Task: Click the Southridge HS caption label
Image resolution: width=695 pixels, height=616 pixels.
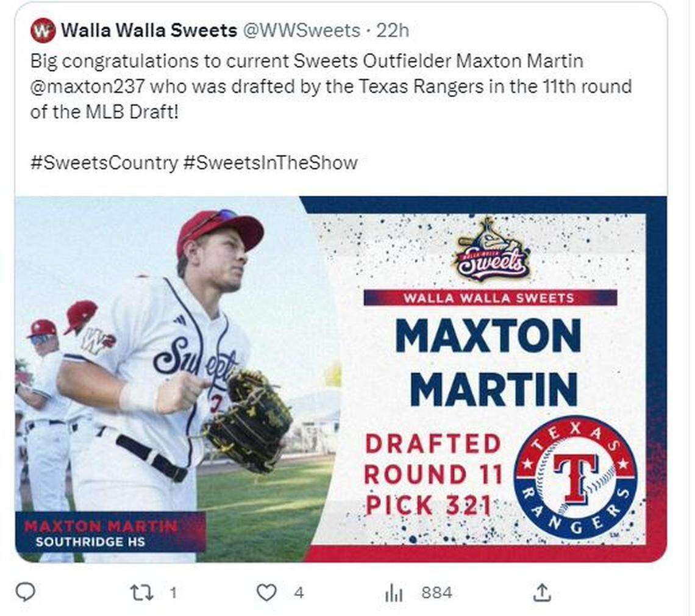Action: 90,541
